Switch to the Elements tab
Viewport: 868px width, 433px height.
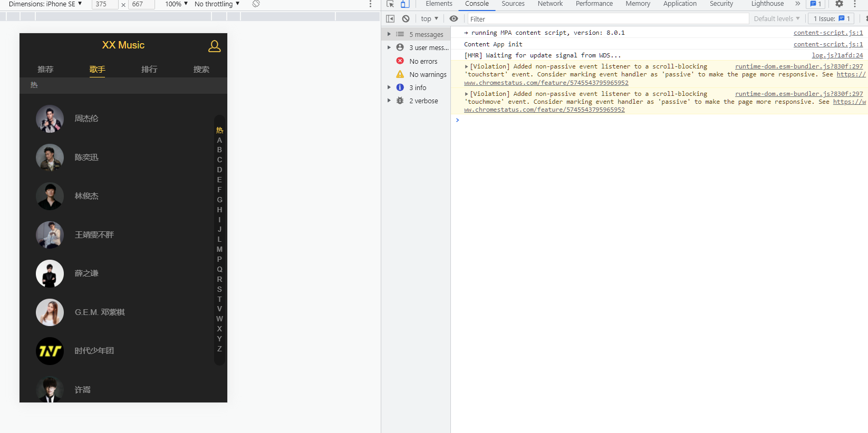coord(439,4)
